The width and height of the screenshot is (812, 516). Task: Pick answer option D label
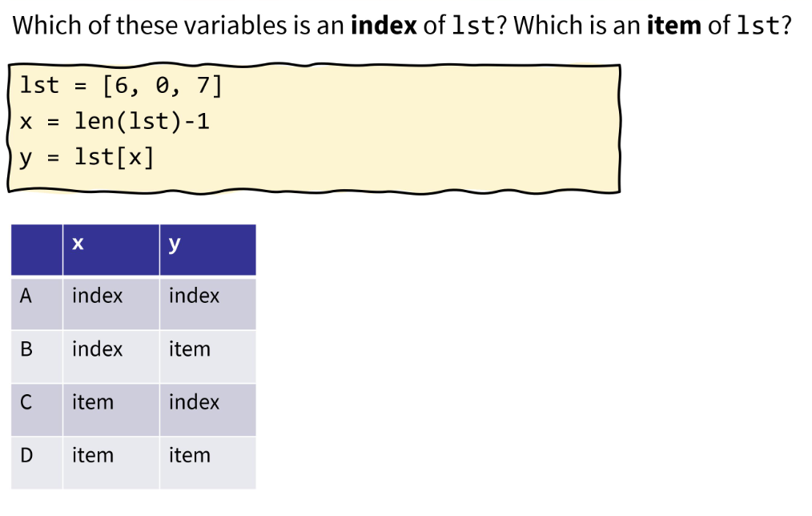[26, 456]
